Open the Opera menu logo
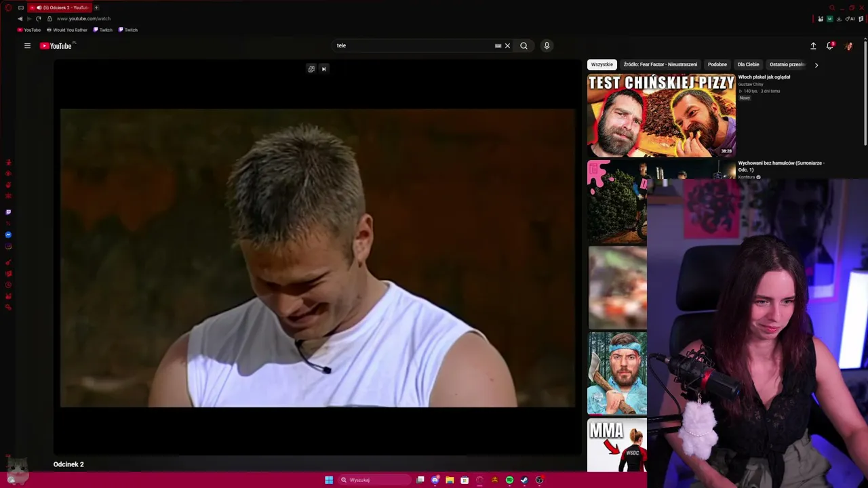This screenshot has height=488, width=868. pos(8,7)
